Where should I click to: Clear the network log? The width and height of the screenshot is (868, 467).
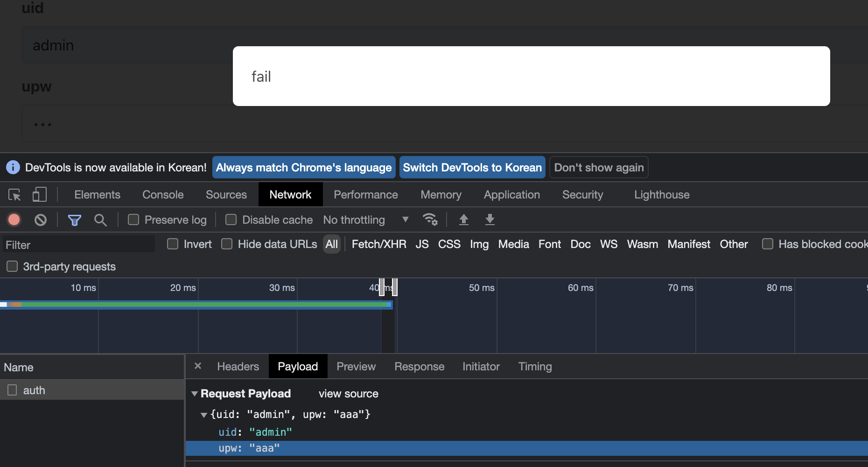tap(41, 219)
